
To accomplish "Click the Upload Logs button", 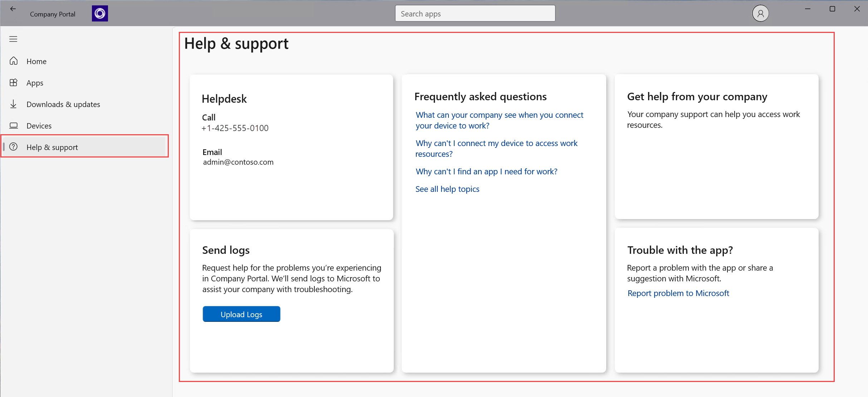I will coord(241,314).
